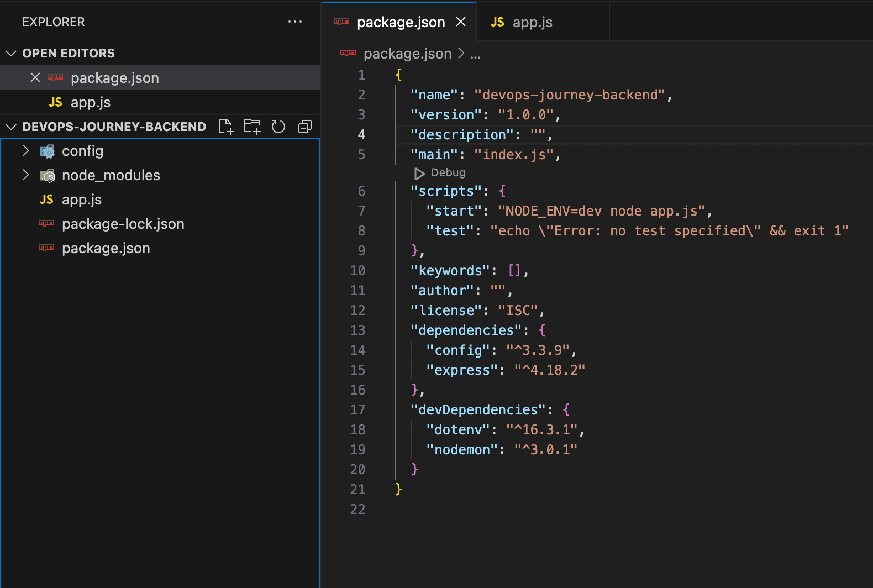This screenshot has width=873, height=588.
Task: Click npm icon beside package.json in tree
Action: 46,248
